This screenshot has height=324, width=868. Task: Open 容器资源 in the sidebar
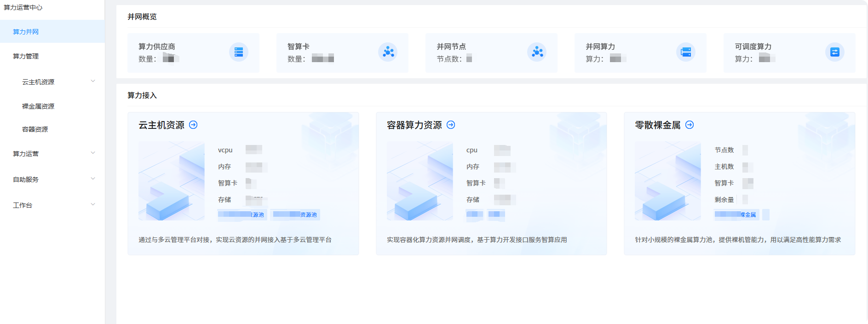(x=35, y=129)
